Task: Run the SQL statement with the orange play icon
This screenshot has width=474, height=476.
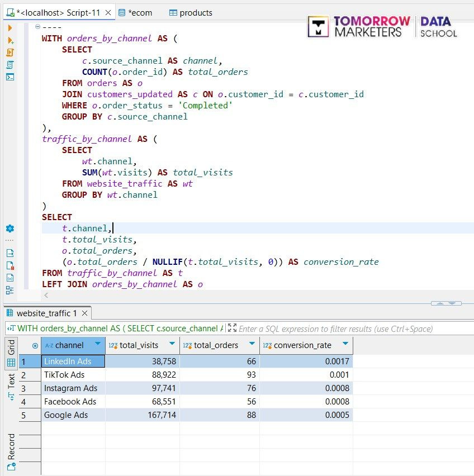Action: pyautogui.click(x=10, y=28)
